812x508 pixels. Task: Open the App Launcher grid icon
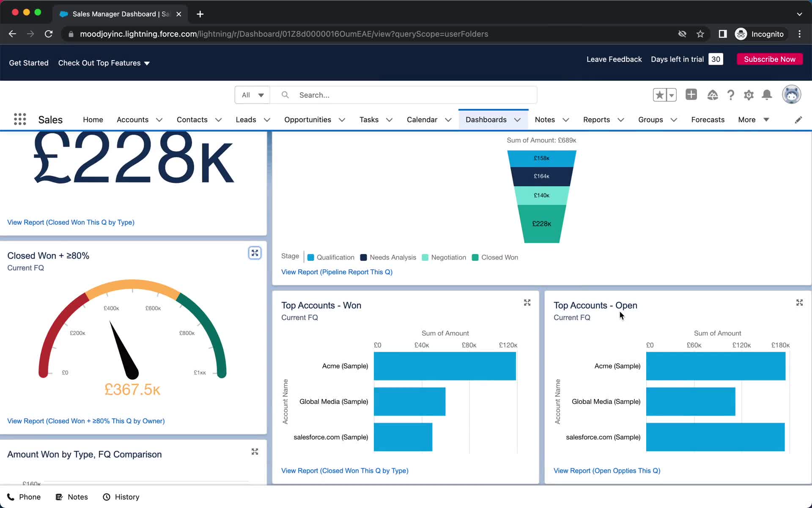click(x=20, y=119)
